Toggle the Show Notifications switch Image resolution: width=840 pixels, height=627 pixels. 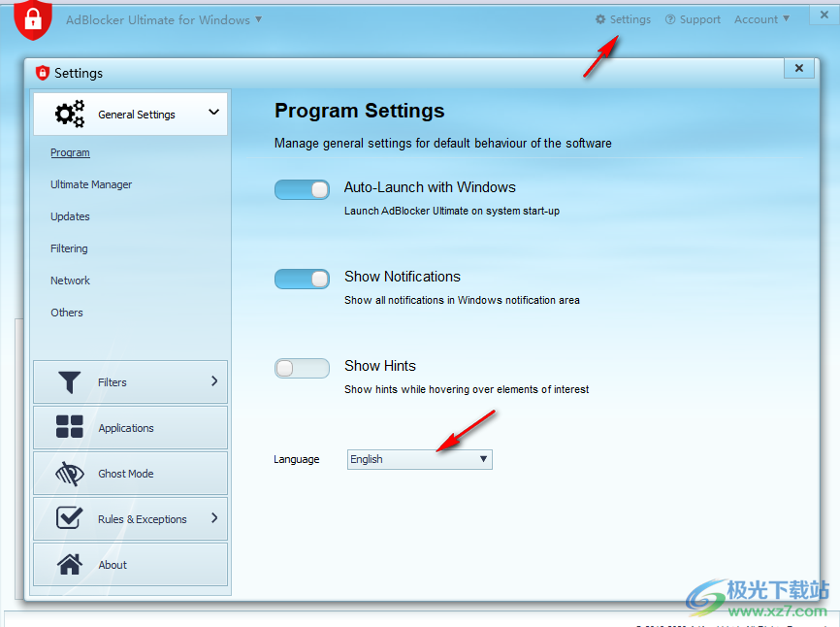pyautogui.click(x=302, y=279)
